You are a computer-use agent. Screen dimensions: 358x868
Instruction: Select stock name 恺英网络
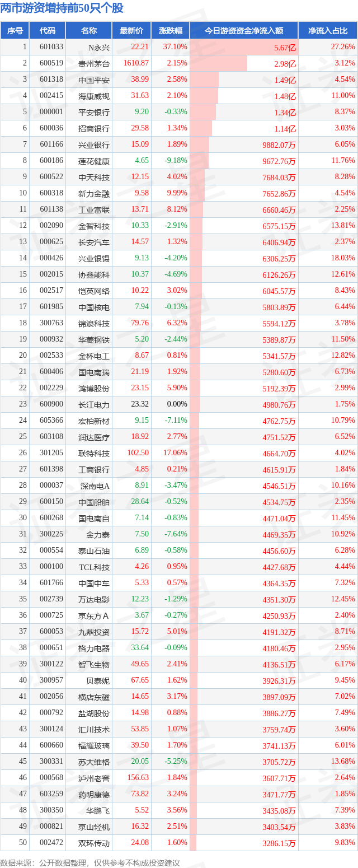pyautogui.click(x=94, y=291)
